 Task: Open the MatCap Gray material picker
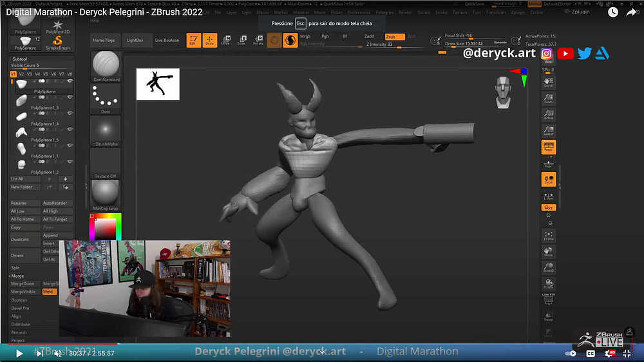pos(106,195)
